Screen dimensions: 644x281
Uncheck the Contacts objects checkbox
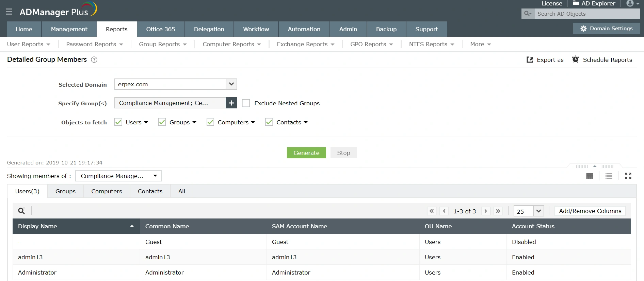coord(269,122)
